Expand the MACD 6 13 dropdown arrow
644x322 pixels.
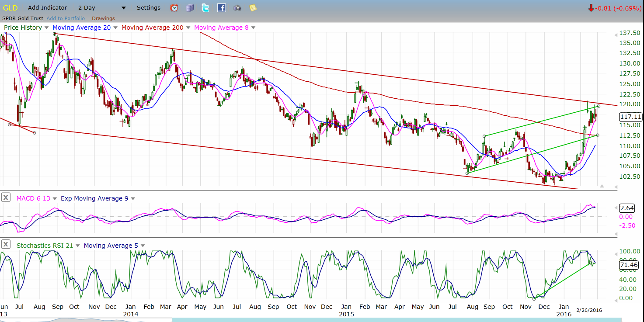tap(55, 198)
